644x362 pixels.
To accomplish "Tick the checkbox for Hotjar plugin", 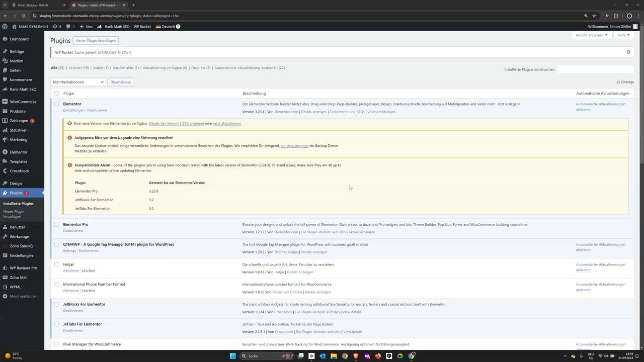I will pos(56,264).
